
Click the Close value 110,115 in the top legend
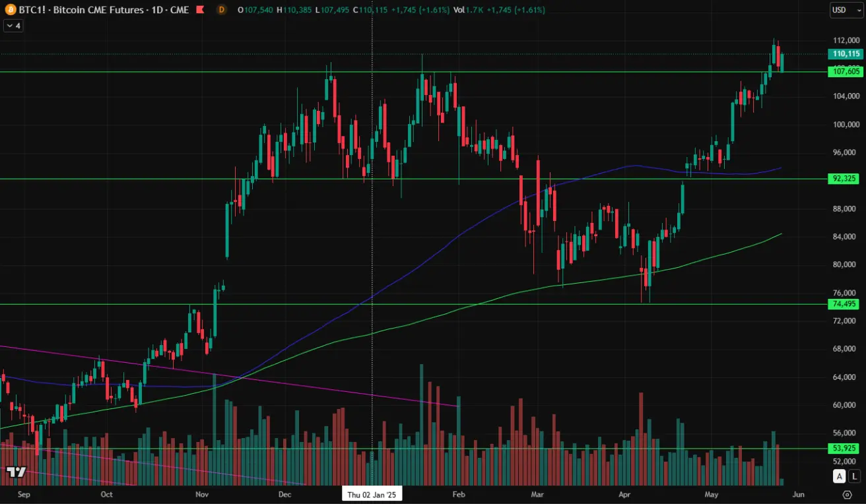pos(374,10)
